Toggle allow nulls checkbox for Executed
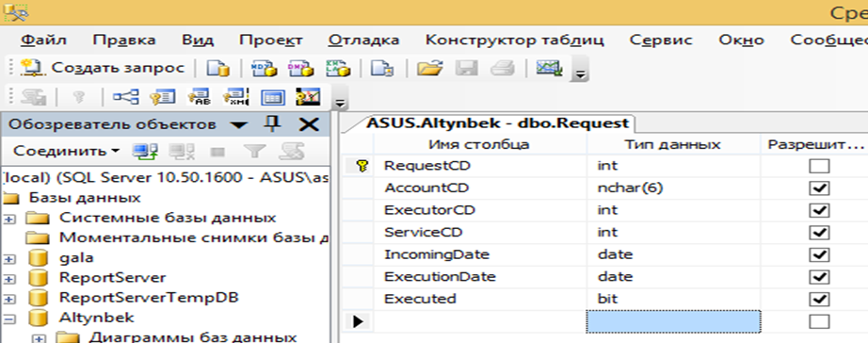The width and height of the screenshot is (868, 343). (819, 300)
